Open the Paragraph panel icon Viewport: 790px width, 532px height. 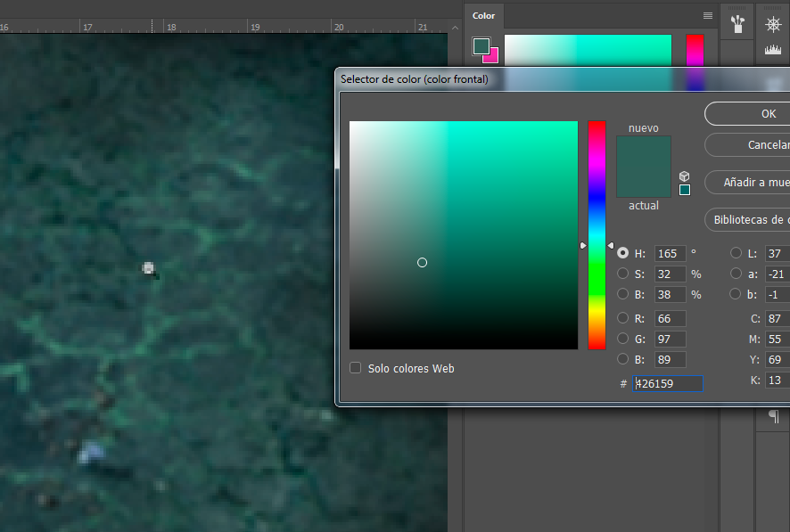point(774,417)
